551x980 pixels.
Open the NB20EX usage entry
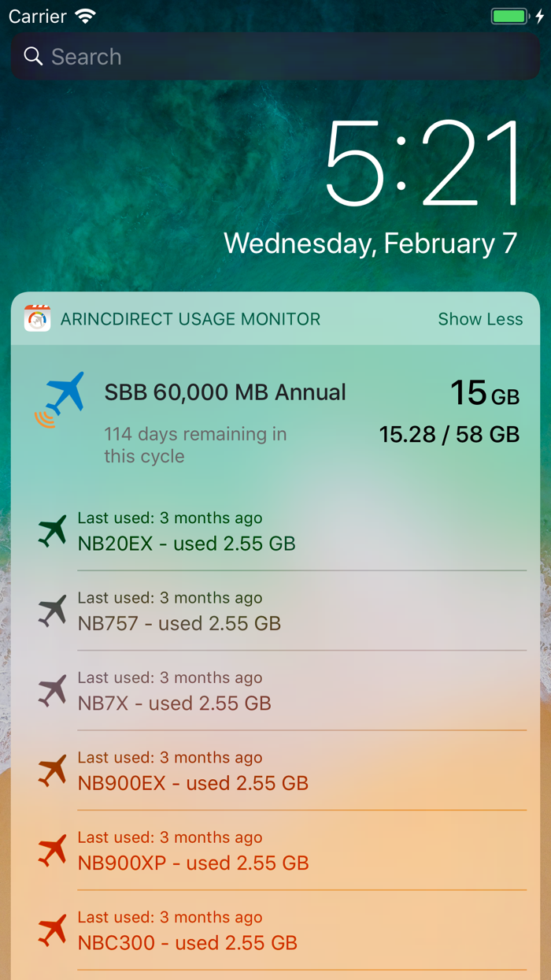point(187,543)
